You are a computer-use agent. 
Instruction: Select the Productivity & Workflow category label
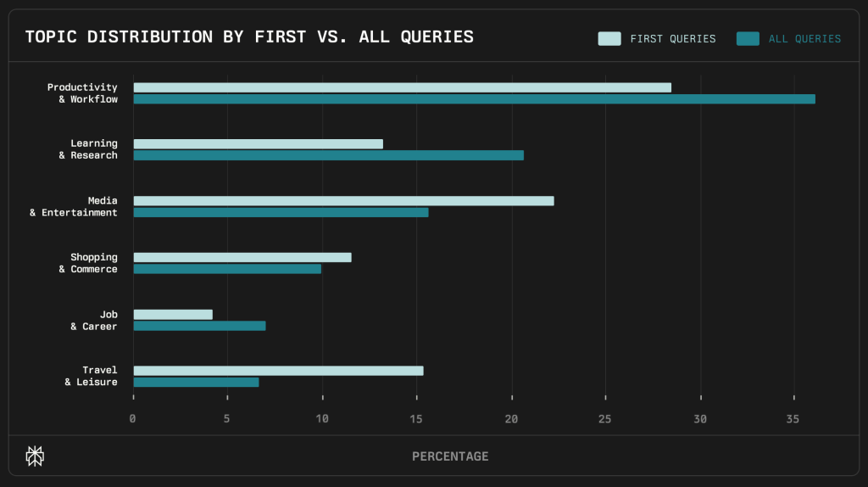(82, 93)
